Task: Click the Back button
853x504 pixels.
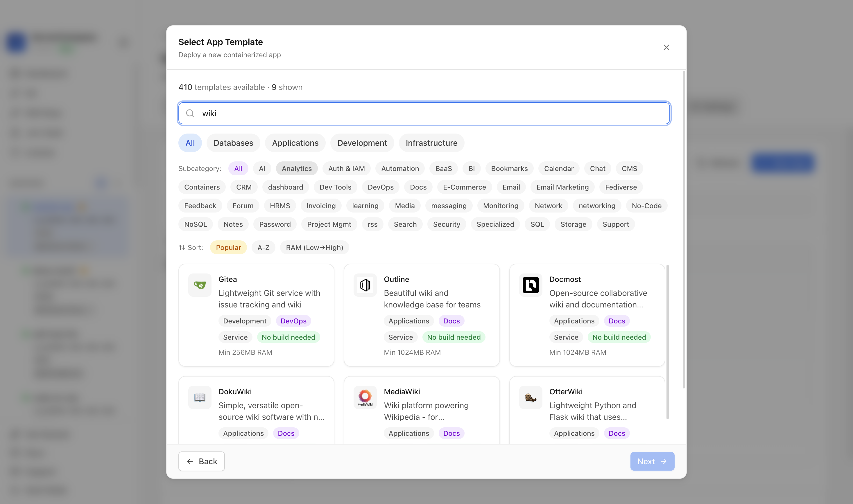Action: 202,461
